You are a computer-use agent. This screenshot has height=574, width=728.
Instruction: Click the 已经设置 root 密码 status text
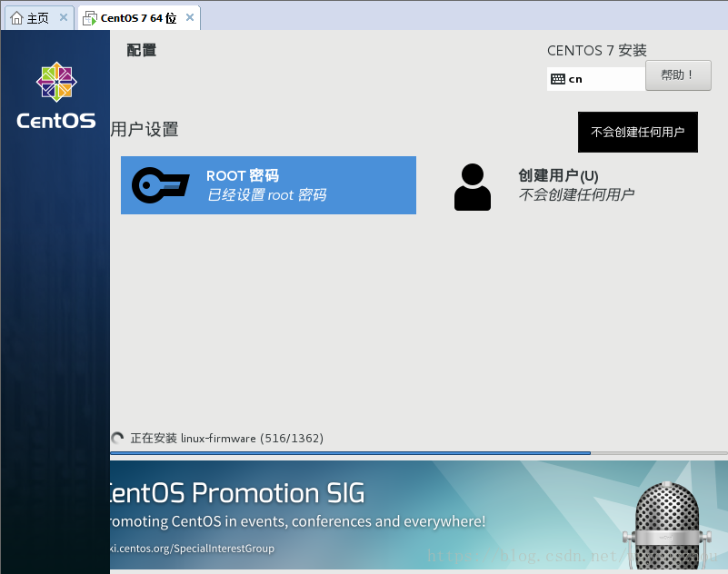pos(266,195)
